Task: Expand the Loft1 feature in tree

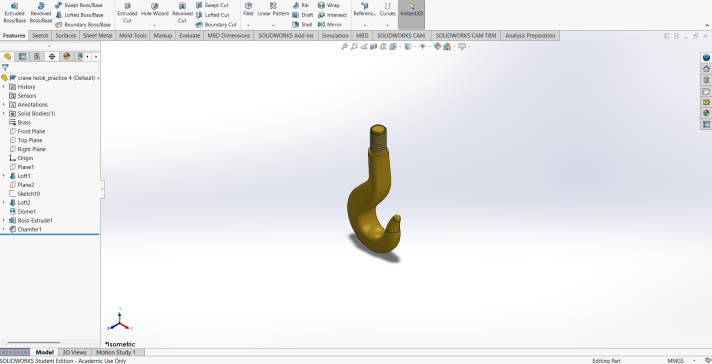Action: tap(4, 176)
